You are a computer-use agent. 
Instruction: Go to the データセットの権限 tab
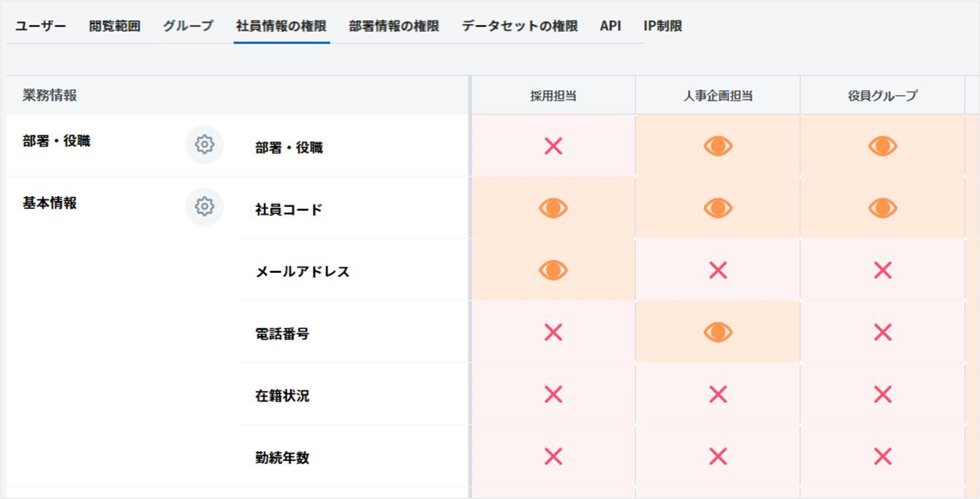click(520, 26)
